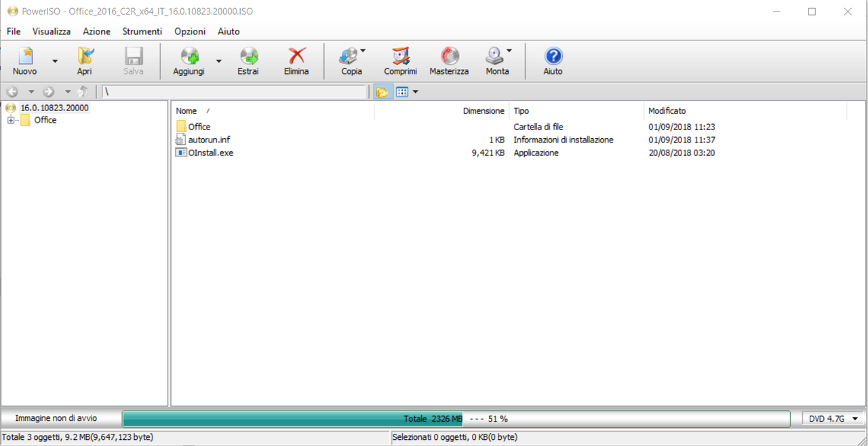The height and width of the screenshot is (446, 868).
Task: Click the Estrai toolbar icon
Action: (248, 56)
